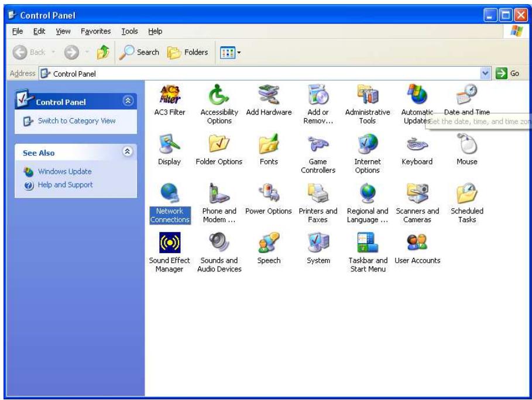Toggle the Folders pane button
The width and height of the screenshot is (532, 400).
click(x=188, y=52)
